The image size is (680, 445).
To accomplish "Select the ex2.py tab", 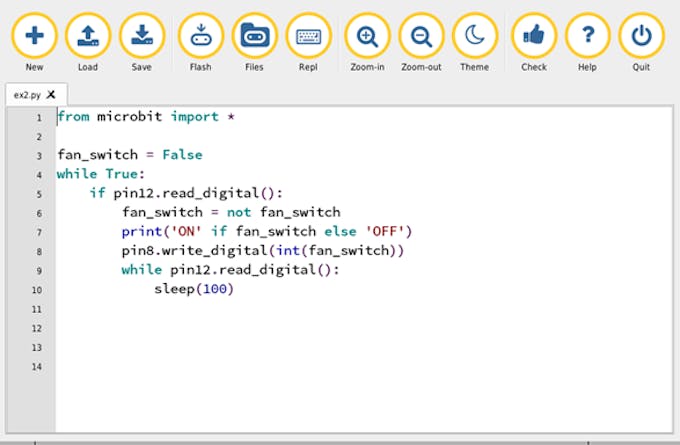I will (24, 94).
